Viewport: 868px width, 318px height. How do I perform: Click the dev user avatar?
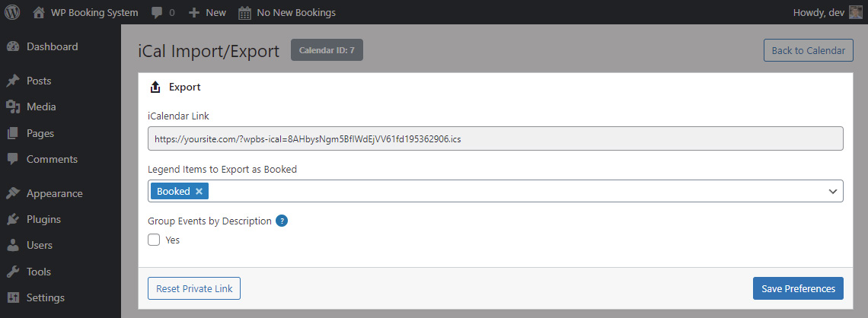[x=855, y=12]
